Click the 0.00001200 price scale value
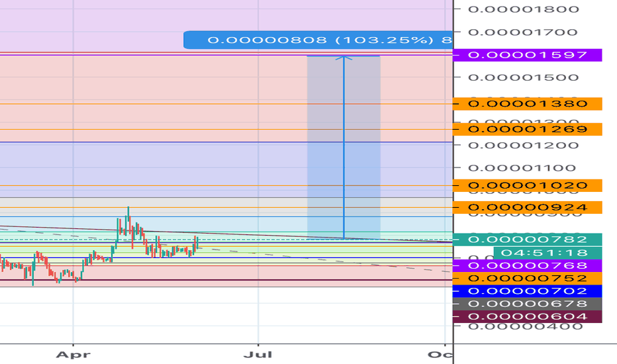This screenshot has width=617, height=364. (524, 146)
